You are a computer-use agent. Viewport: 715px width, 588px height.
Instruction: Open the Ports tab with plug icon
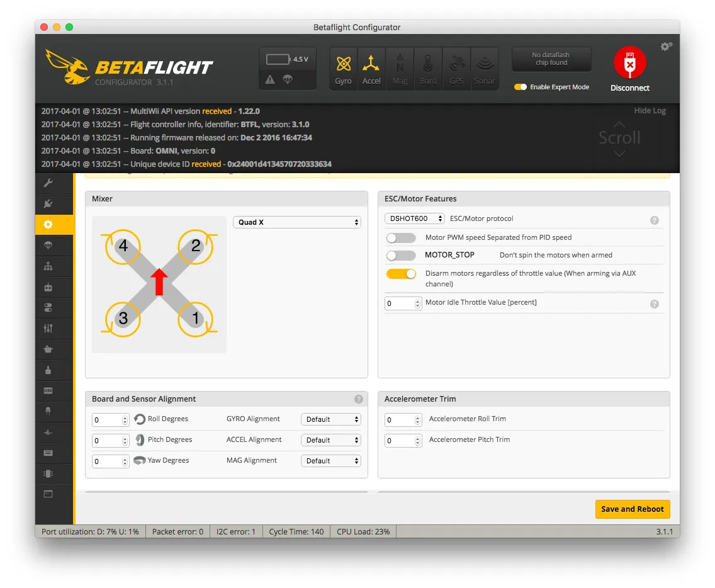[48, 203]
